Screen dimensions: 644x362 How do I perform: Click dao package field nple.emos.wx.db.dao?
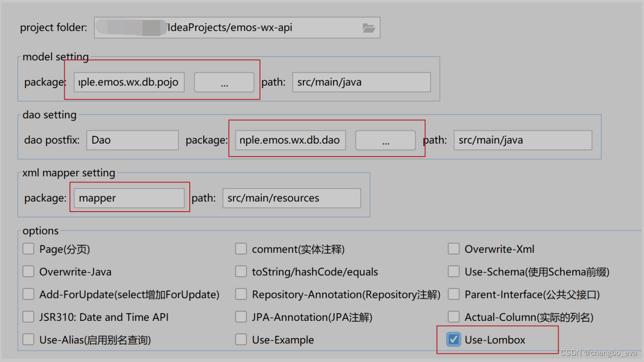click(290, 140)
